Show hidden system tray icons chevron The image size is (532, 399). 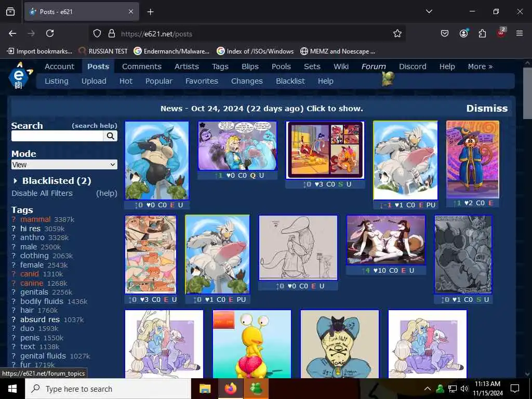click(428, 389)
